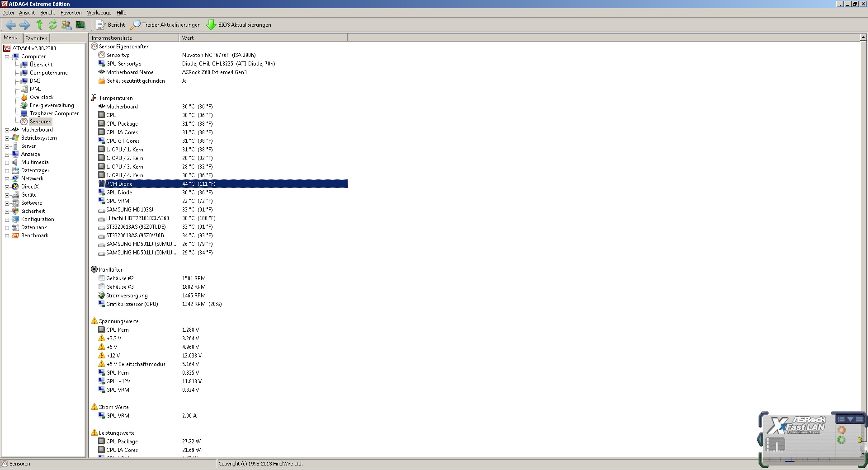Select the Hitachi HDT721010SLA360 row

point(223,218)
